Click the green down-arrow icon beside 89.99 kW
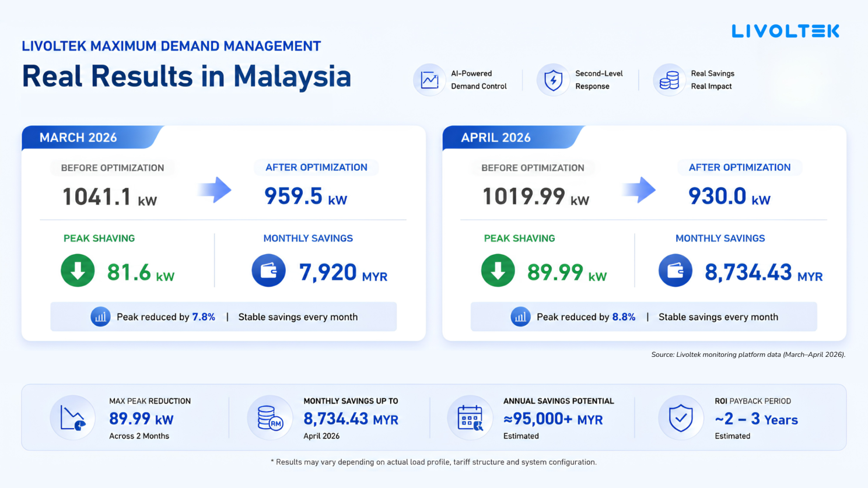This screenshot has width=868, height=488. (498, 271)
